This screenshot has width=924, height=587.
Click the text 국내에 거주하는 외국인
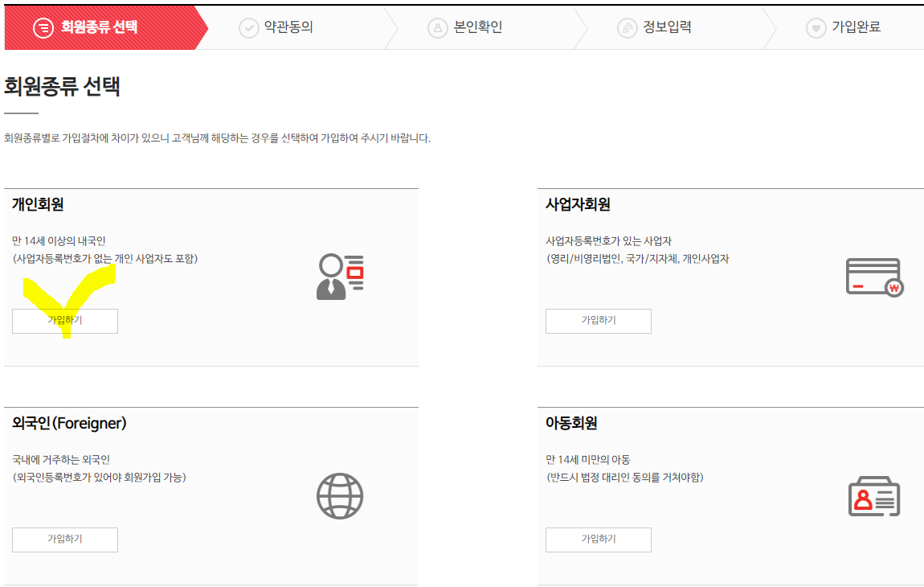point(61,460)
